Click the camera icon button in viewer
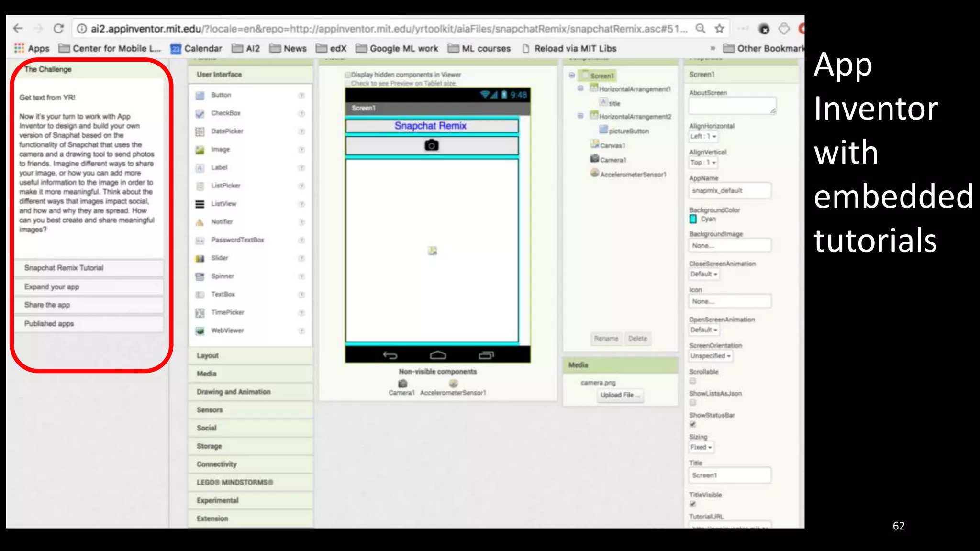This screenshot has height=551, width=980. 432,145
